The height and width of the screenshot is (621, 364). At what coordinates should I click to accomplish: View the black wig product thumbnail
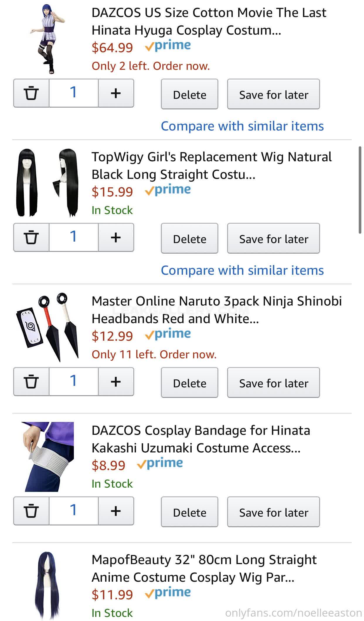47,182
